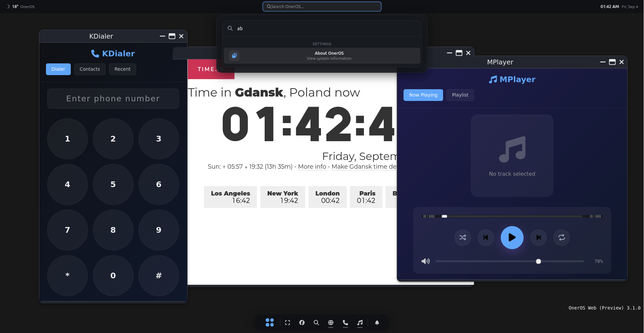Dial digit 6 on the keypad

coord(159,184)
